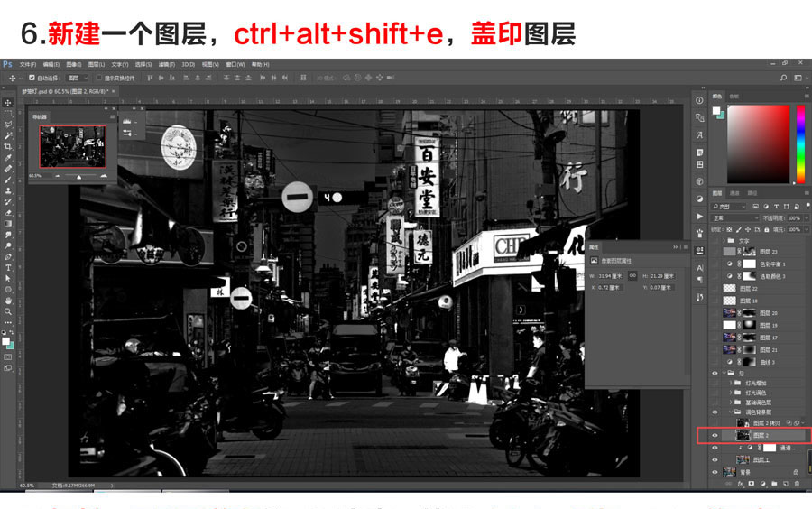The image size is (812, 509).
Task: Click the lock all layers padlock icon
Action: coord(766,229)
